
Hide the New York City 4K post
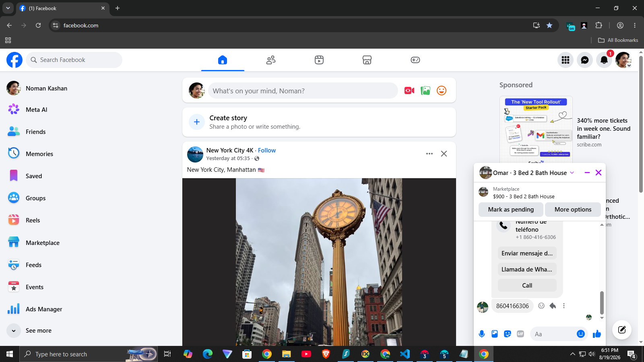pyautogui.click(x=444, y=154)
